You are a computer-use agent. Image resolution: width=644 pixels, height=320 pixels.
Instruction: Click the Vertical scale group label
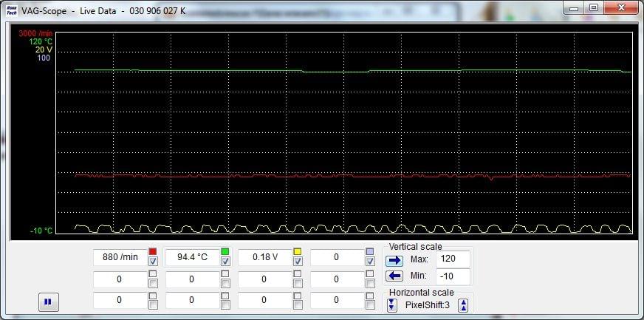click(x=415, y=247)
